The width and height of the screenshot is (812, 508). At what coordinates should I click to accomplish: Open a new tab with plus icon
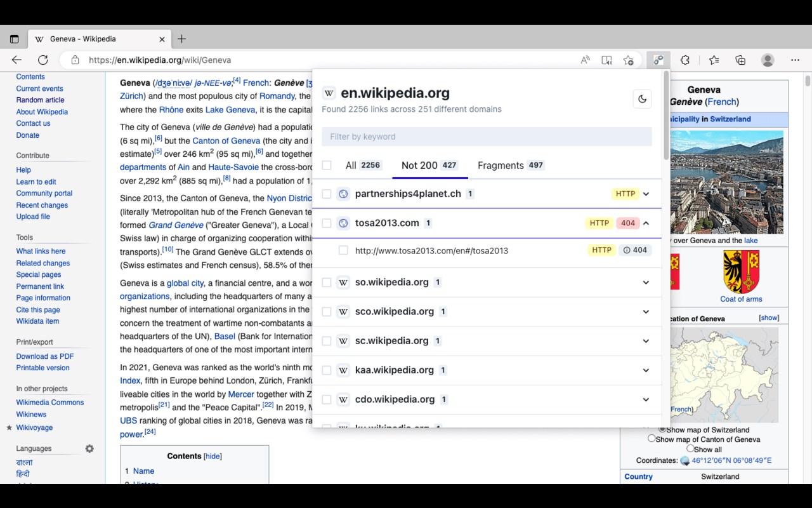point(181,39)
